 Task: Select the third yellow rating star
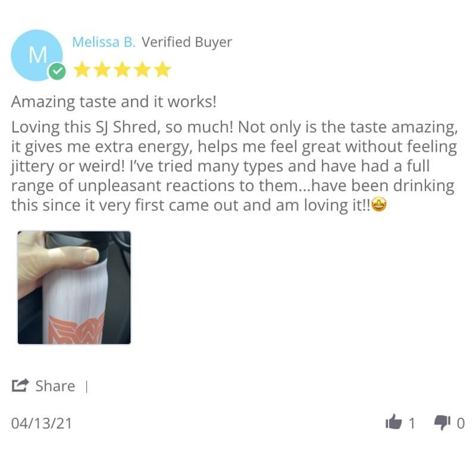123,70
